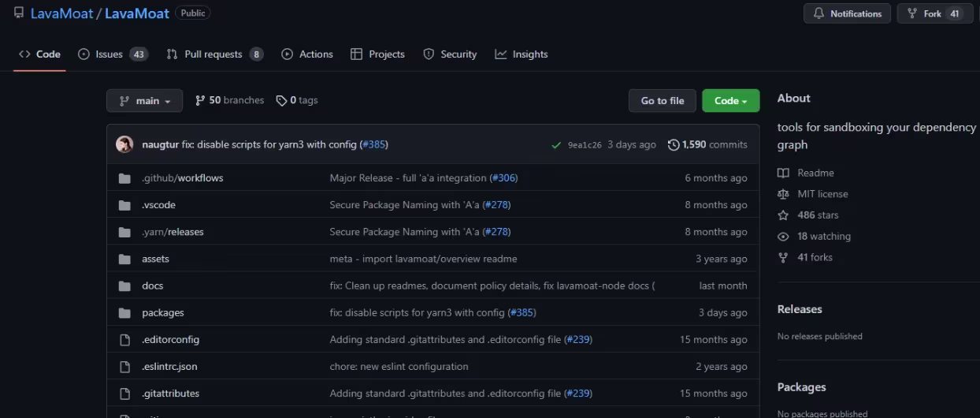Open the Issues tab

tap(113, 54)
